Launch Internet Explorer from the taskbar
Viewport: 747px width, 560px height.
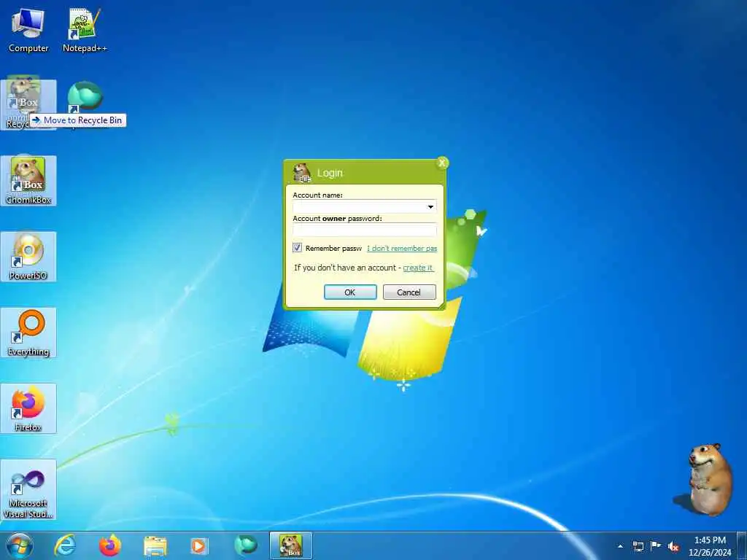coord(64,545)
